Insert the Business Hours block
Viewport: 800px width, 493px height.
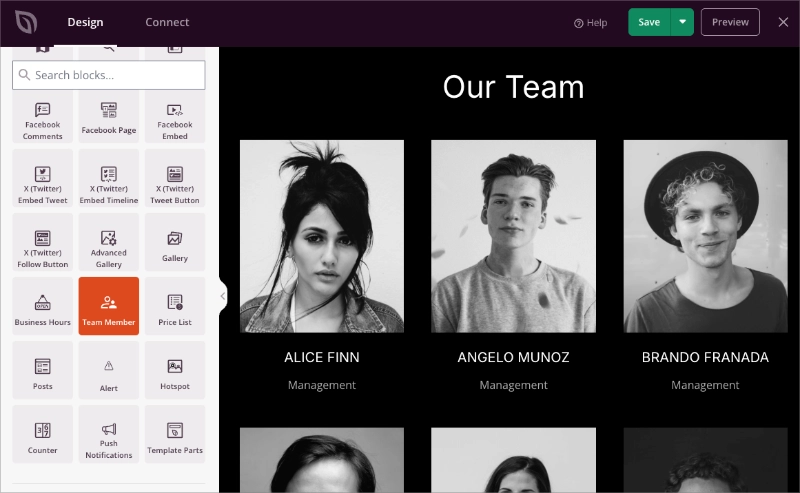[x=42, y=306]
